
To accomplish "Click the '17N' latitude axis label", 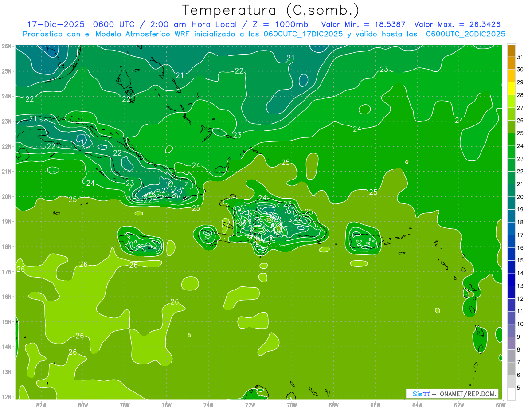I will 7,271.
